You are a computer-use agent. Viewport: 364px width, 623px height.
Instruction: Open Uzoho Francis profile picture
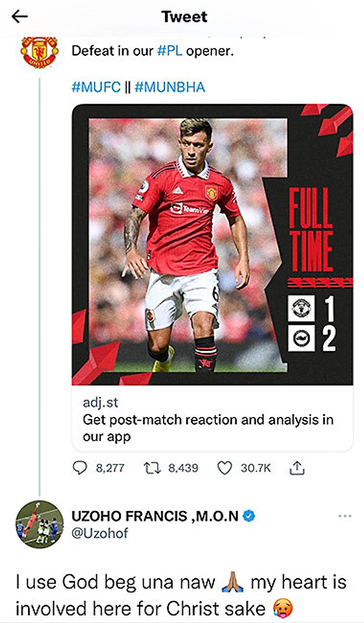(39, 524)
